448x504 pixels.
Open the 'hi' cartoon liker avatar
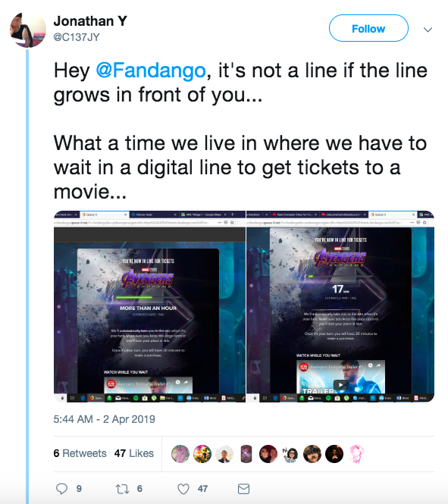coord(290,454)
